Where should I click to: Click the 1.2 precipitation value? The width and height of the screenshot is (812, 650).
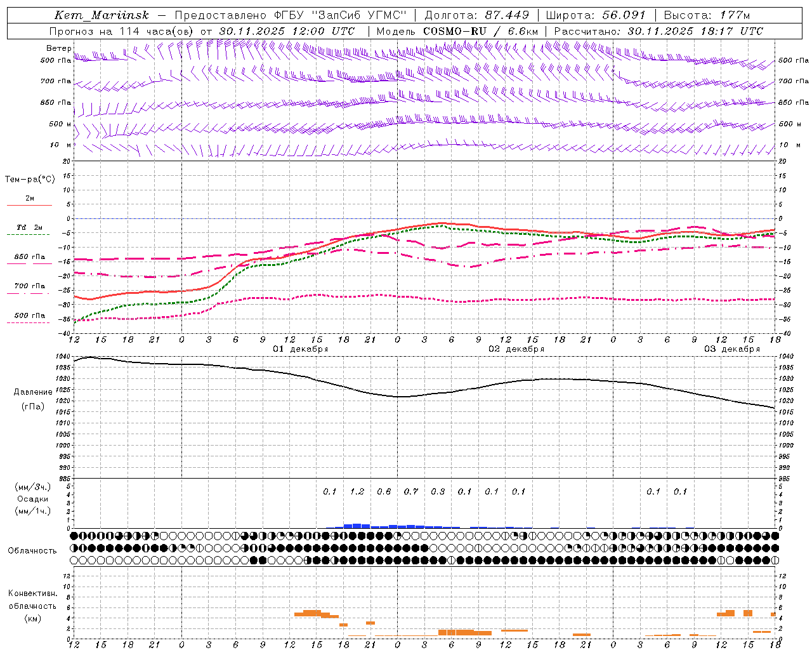point(357,491)
